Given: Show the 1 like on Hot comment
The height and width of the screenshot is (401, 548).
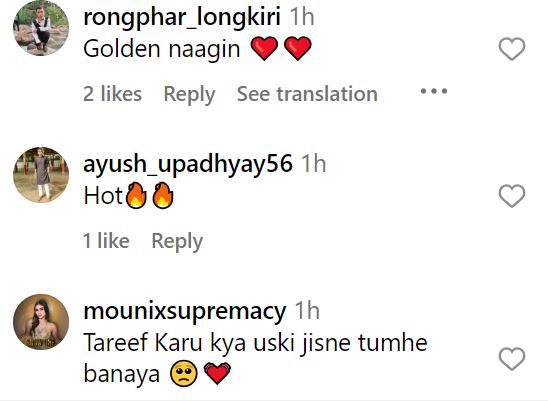Looking at the screenshot, I should (x=106, y=241).
